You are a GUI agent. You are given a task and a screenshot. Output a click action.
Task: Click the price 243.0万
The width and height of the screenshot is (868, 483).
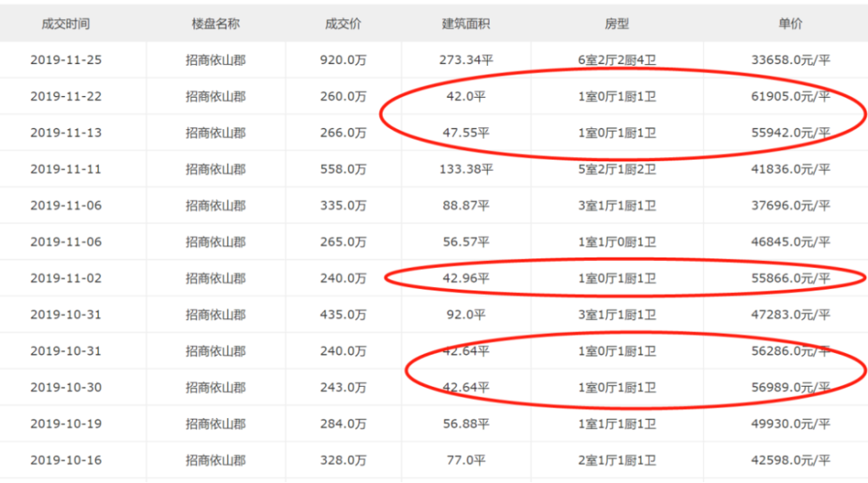point(343,388)
